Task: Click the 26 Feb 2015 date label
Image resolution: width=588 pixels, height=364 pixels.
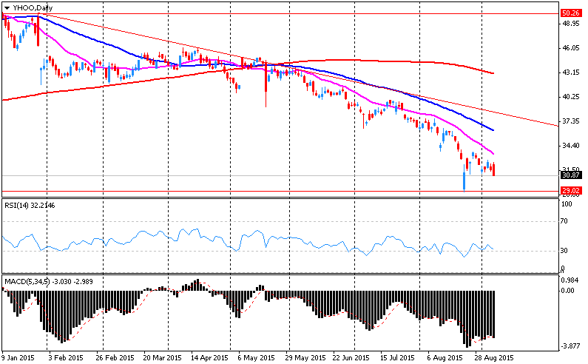Action: coord(115,358)
